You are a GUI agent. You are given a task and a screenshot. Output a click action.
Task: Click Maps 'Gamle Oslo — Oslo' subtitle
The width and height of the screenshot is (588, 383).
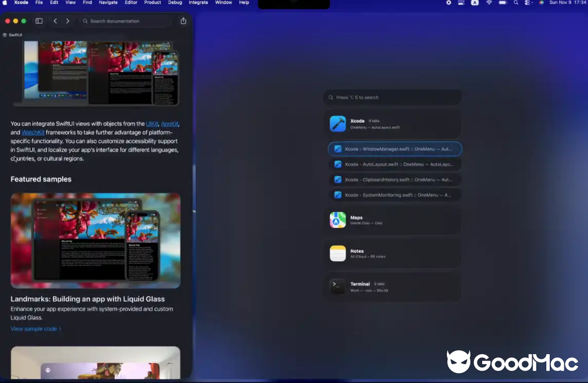pyautogui.click(x=366, y=223)
